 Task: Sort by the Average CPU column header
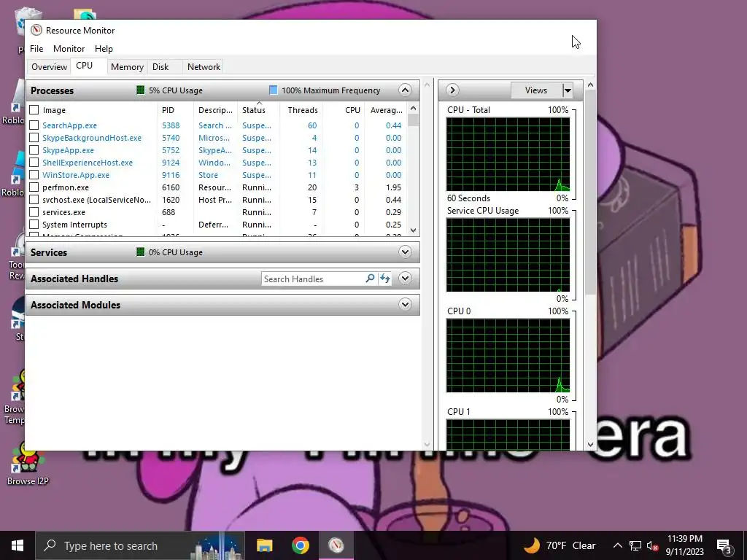click(x=386, y=110)
